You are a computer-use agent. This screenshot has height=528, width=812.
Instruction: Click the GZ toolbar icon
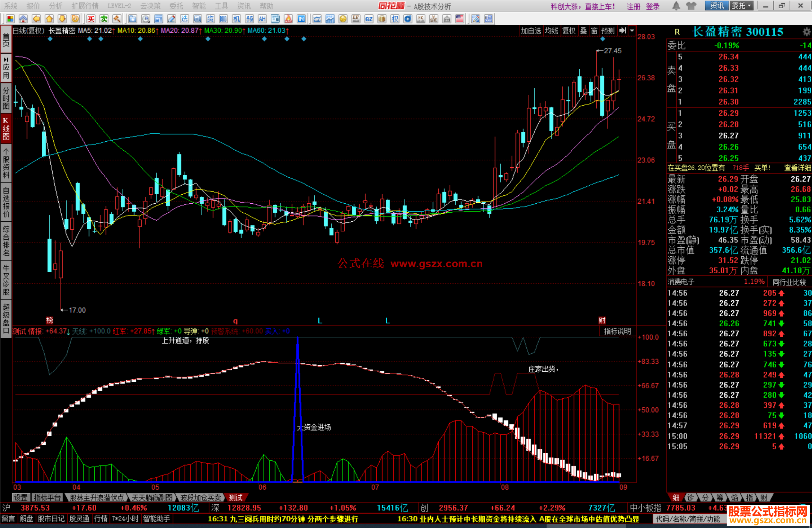[369, 19]
